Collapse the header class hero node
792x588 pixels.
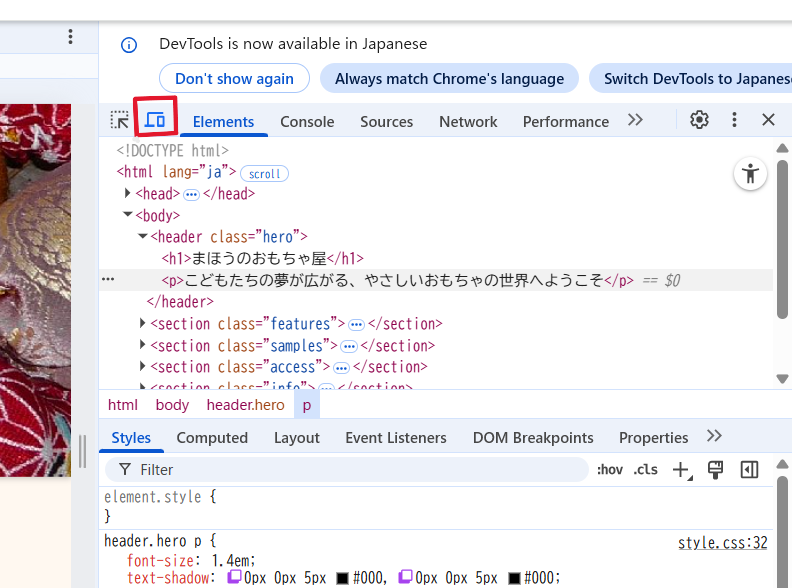143,237
